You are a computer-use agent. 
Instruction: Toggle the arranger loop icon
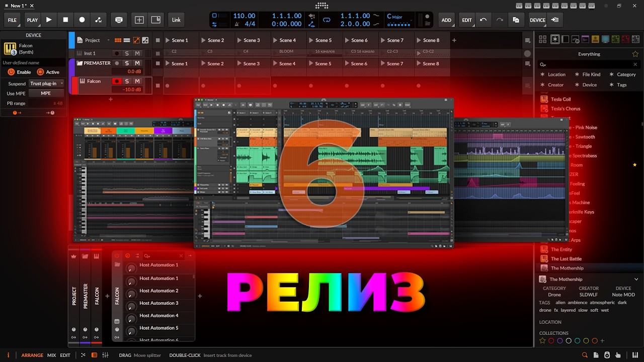327,21
